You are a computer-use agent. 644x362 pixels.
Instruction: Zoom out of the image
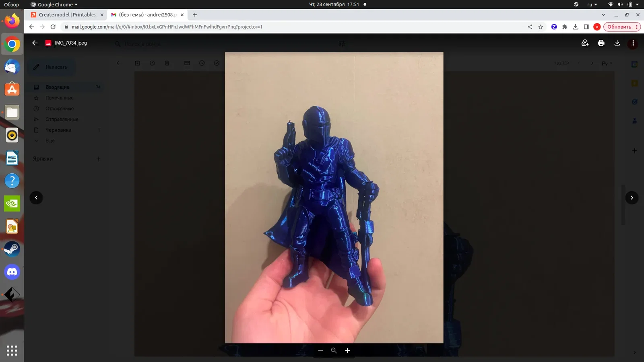click(320, 351)
